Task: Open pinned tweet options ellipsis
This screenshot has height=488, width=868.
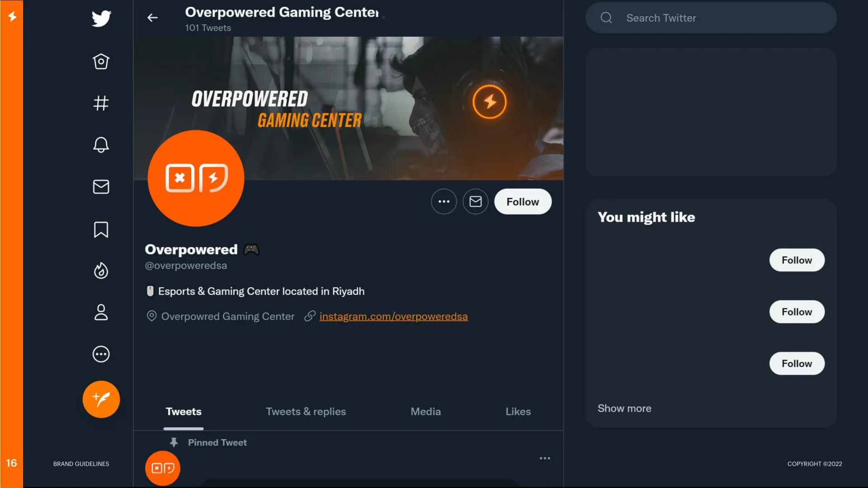Action: point(545,458)
